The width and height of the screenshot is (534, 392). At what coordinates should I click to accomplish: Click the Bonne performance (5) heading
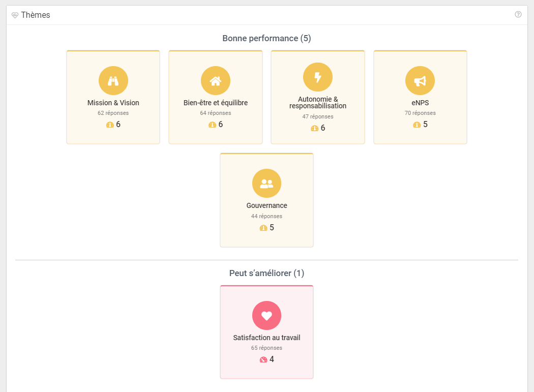266,38
